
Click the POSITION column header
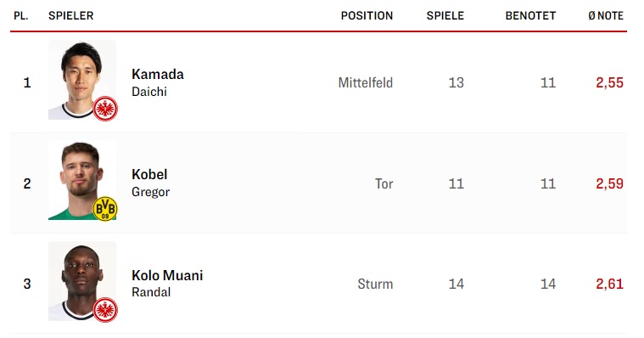[367, 15]
